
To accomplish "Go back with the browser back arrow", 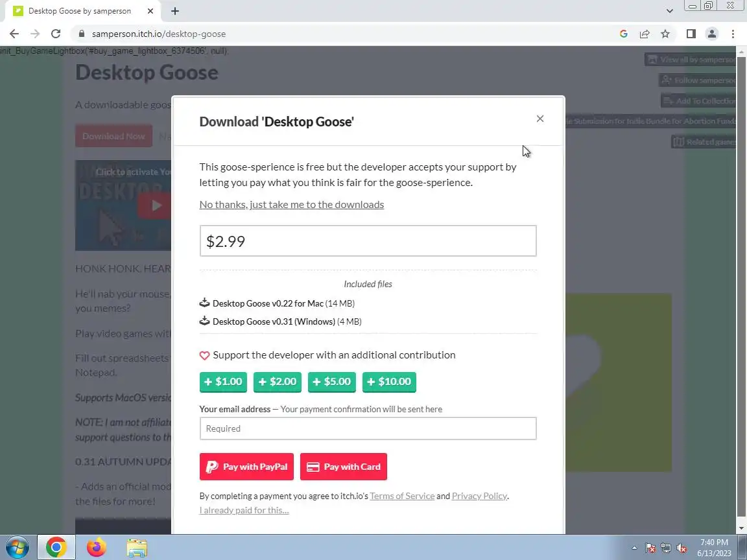I will 14,34.
